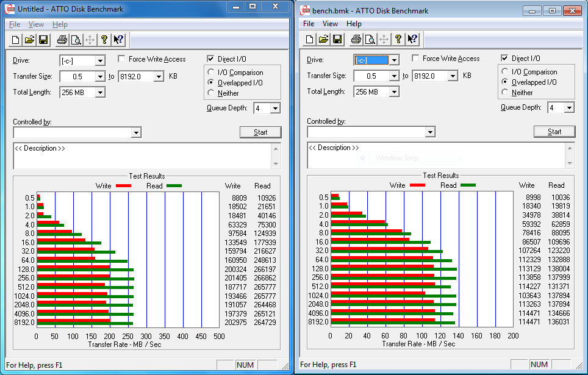Click Print icon in Untitled window

pos(62,40)
